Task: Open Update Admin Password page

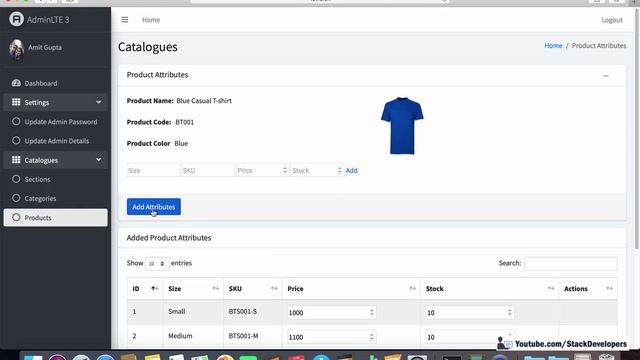Action: point(56,122)
